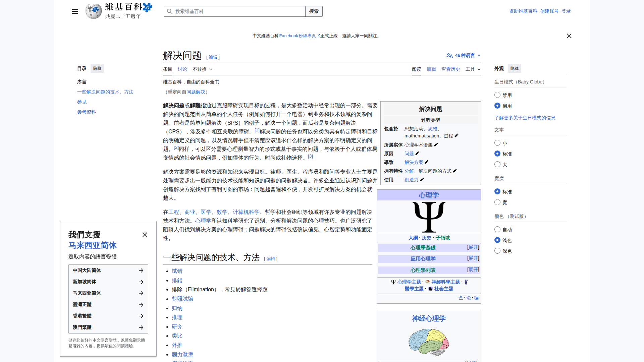Choose the arrow for 臺灣正體 variant
This screenshot has width=644, height=362.
[x=141, y=305]
